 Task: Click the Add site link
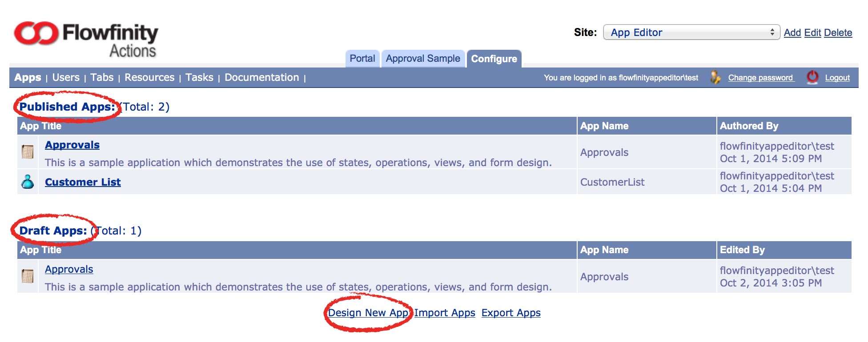click(792, 33)
